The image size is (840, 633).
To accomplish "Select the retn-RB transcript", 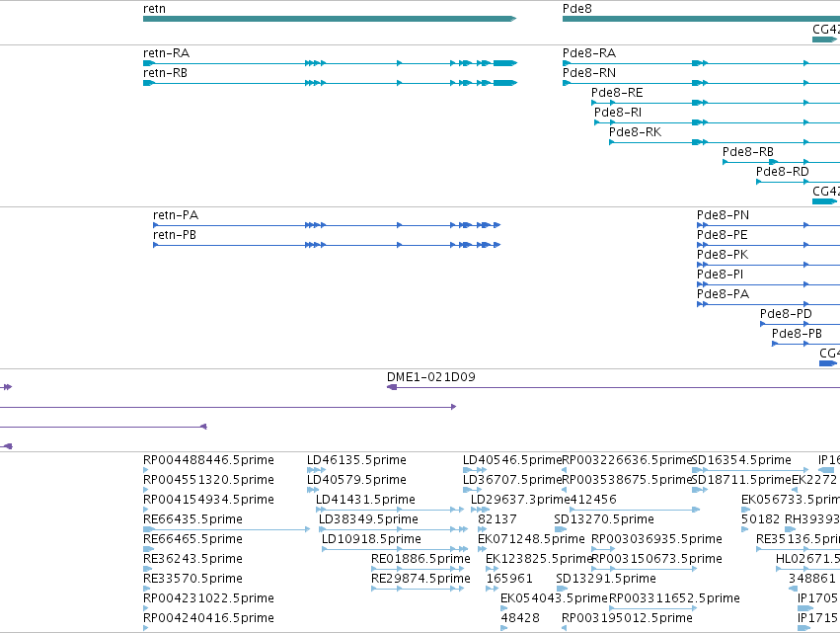I will click(x=330, y=83).
